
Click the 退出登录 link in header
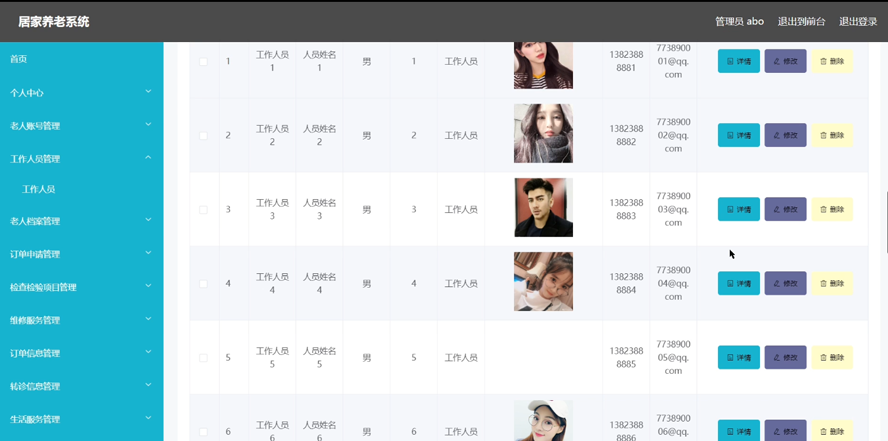tap(858, 22)
